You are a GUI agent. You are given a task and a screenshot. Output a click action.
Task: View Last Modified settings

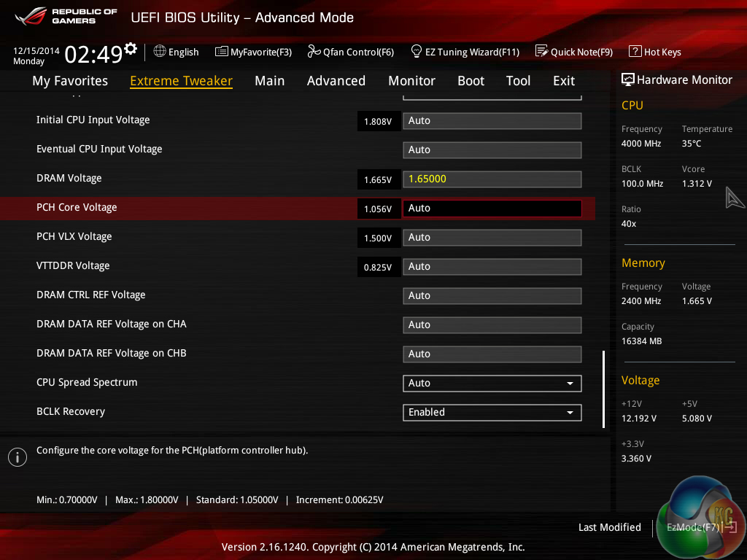point(609,527)
